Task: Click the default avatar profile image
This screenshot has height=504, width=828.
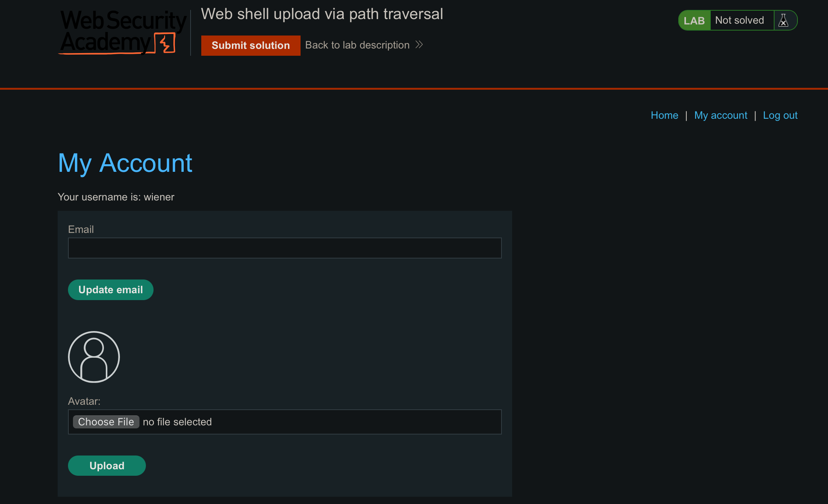Action: point(94,357)
